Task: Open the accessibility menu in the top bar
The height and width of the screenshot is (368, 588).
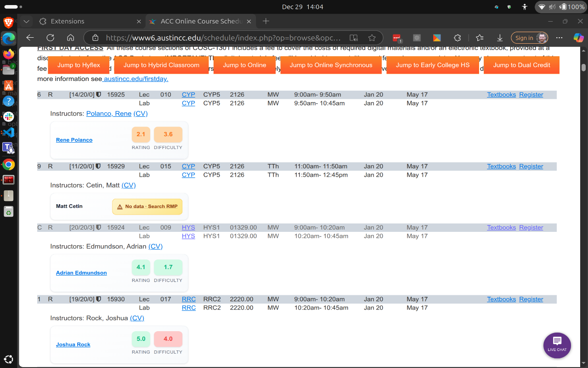Action: click(x=525, y=7)
